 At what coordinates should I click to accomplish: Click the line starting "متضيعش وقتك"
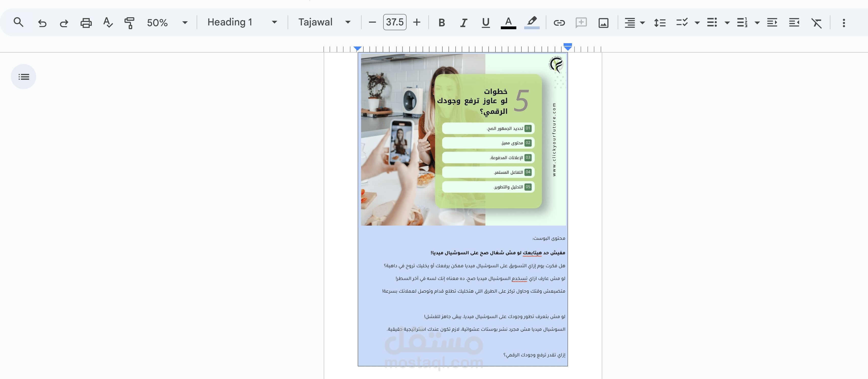coord(473,291)
